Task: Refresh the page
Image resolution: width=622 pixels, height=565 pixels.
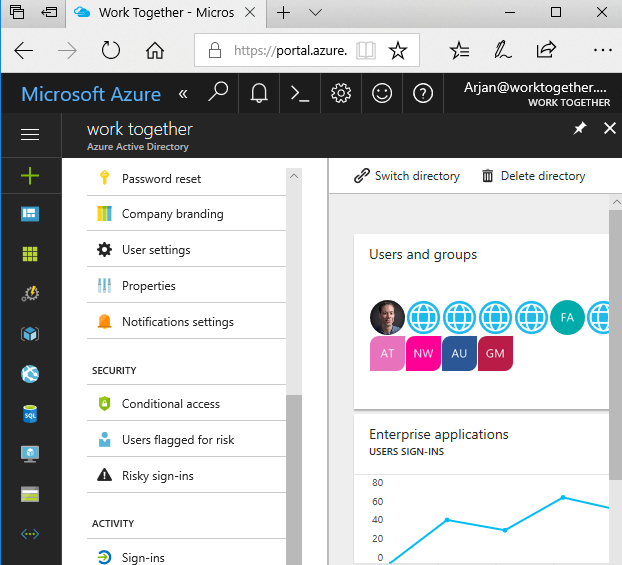Action: [110, 50]
